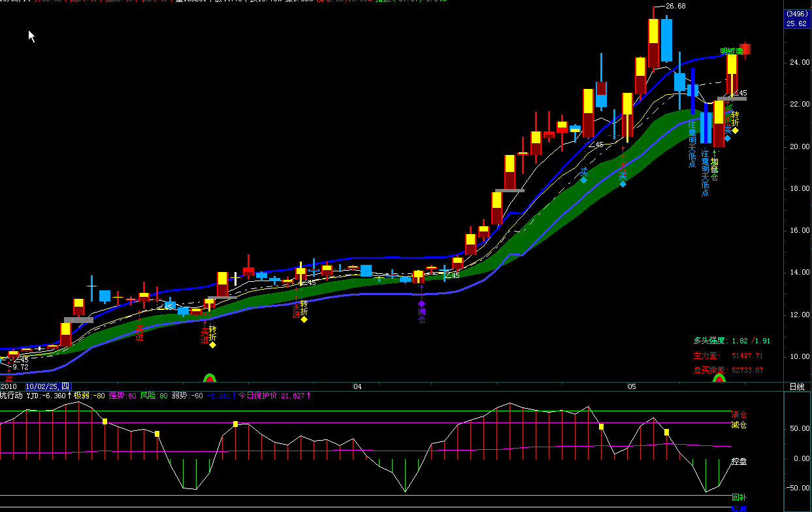Viewport: 812px width, 512px height.
Task: Click the magenta 强势:60 parameter
Action: pyautogui.click(x=122, y=396)
